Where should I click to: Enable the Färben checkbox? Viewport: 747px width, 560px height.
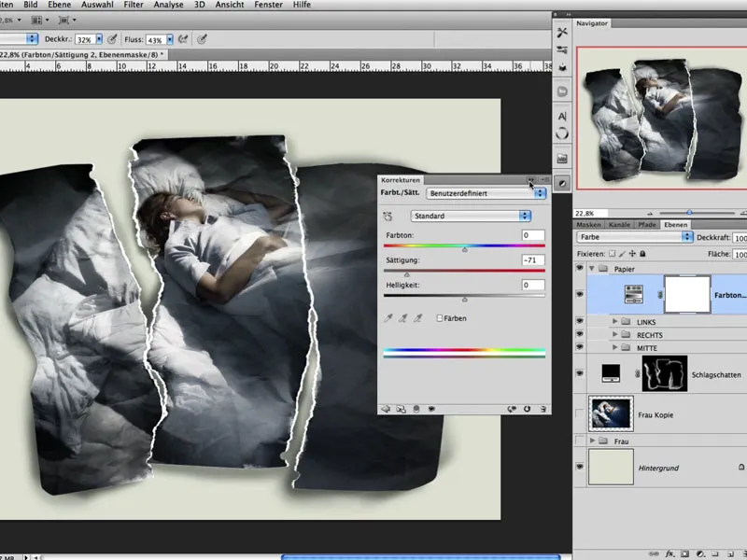pos(440,318)
